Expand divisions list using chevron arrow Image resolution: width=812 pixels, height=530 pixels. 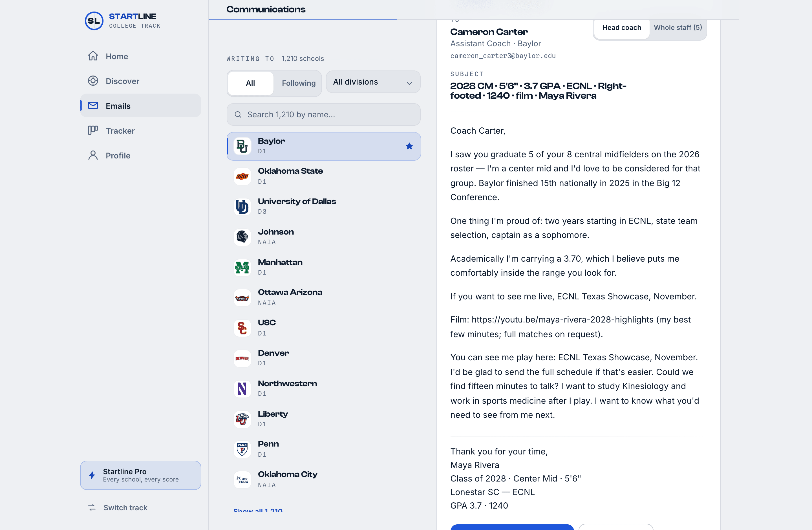(409, 83)
